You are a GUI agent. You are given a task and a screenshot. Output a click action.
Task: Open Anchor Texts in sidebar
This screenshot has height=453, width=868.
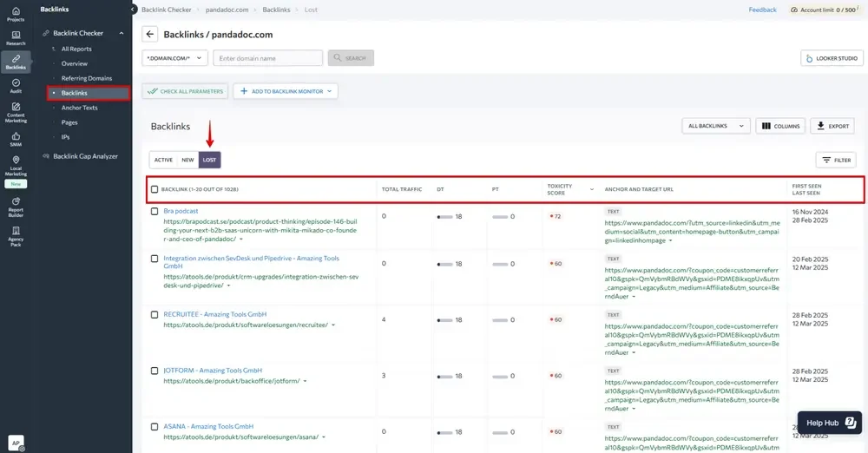coord(79,108)
